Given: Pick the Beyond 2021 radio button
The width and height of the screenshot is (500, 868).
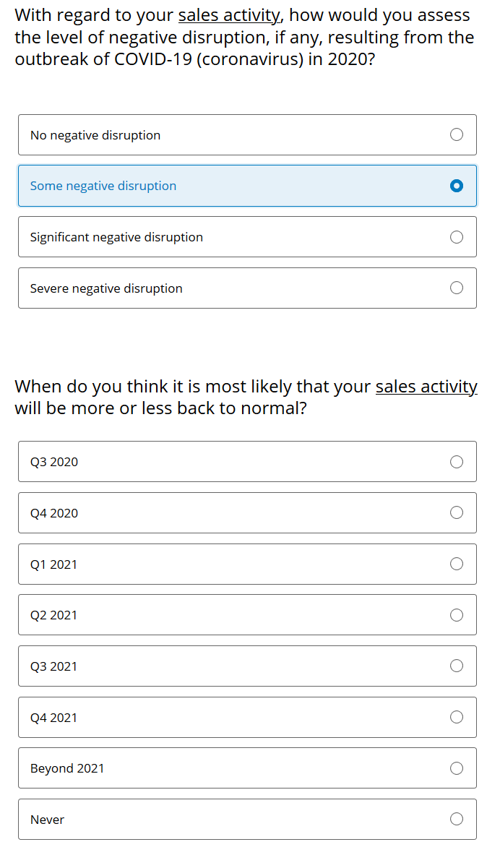Looking at the screenshot, I should [457, 768].
